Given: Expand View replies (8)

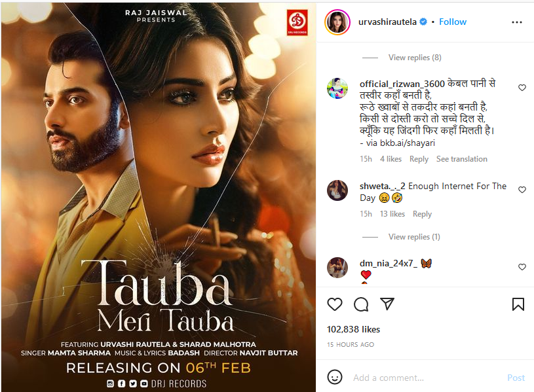Looking at the screenshot, I should 415,58.
